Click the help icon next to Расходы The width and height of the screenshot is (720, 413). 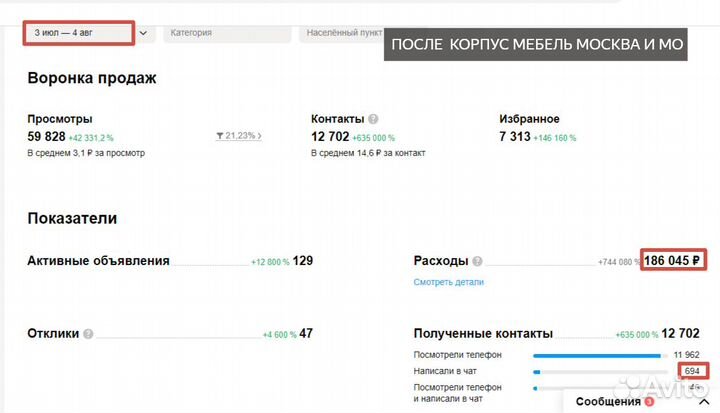(x=478, y=261)
